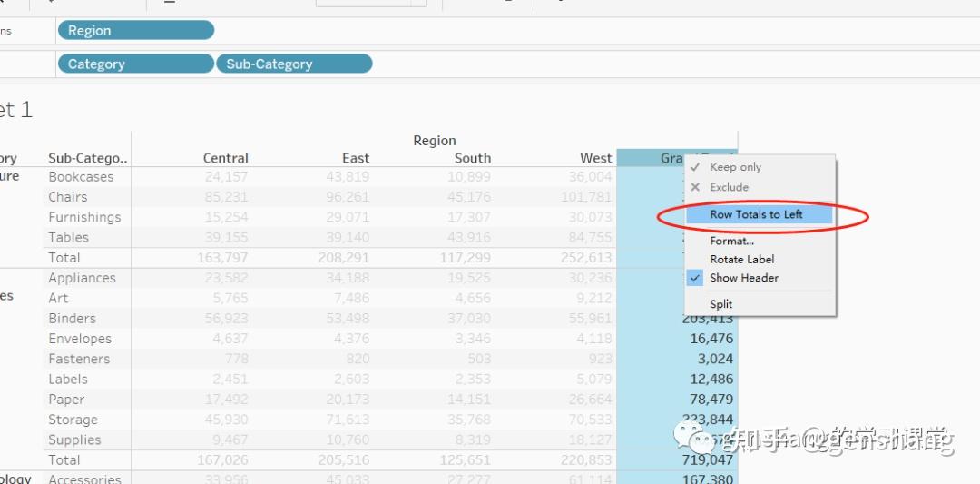This screenshot has height=484, width=980.
Task: Click the Bookcases row header
Action: [82, 177]
